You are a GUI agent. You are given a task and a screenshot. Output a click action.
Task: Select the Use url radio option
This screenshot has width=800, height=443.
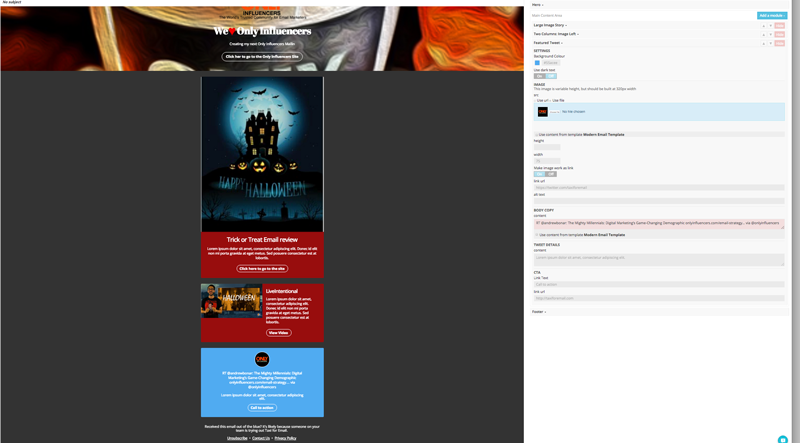[x=535, y=101]
